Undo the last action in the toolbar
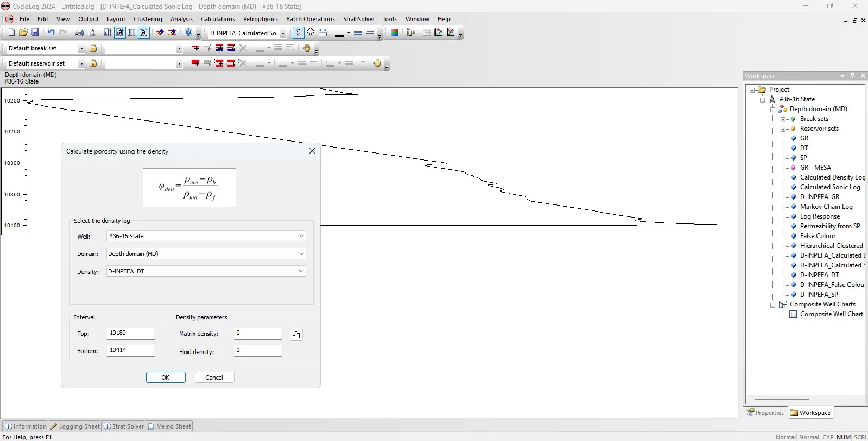Image resolution: width=868 pixels, height=441 pixels. click(x=51, y=33)
